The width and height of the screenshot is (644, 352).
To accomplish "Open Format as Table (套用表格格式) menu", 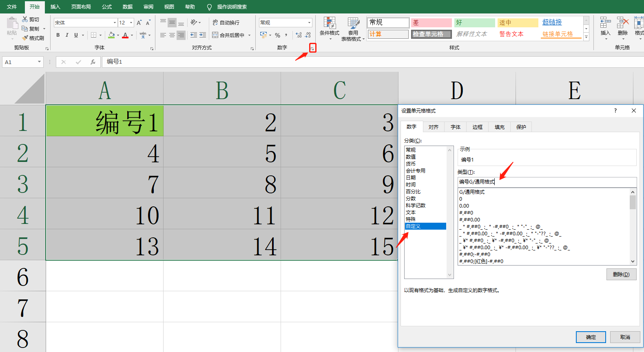I will [353, 29].
